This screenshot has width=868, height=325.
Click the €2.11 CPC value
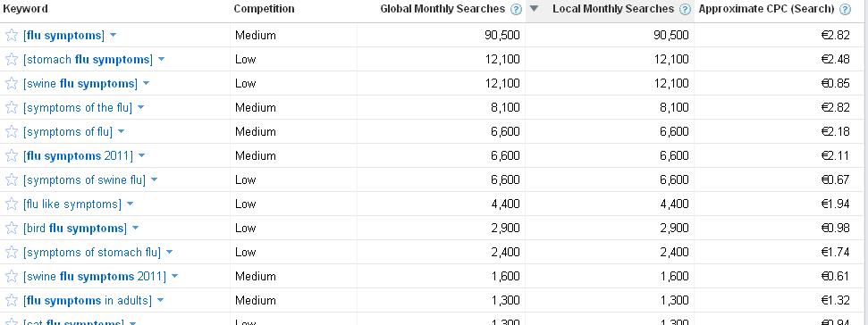click(x=835, y=156)
